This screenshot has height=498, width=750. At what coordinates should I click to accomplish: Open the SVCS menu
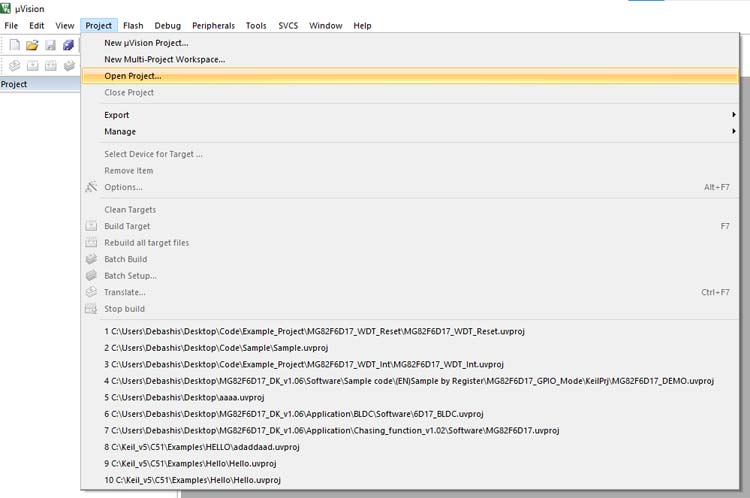[x=288, y=26]
